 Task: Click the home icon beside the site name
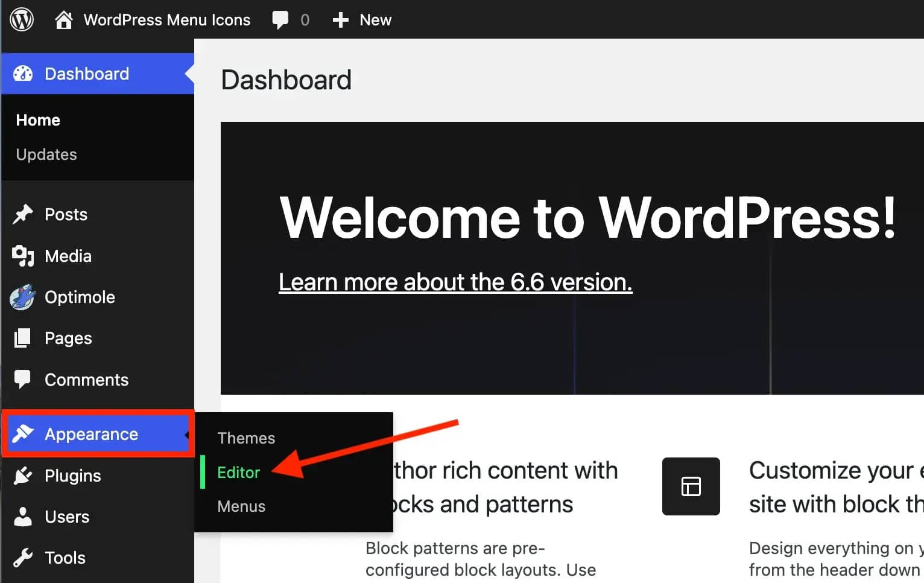pyautogui.click(x=63, y=20)
